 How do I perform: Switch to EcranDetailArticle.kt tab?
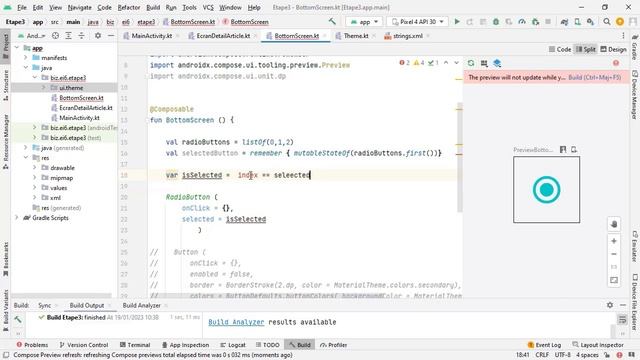pyautogui.click(x=223, y=36)
